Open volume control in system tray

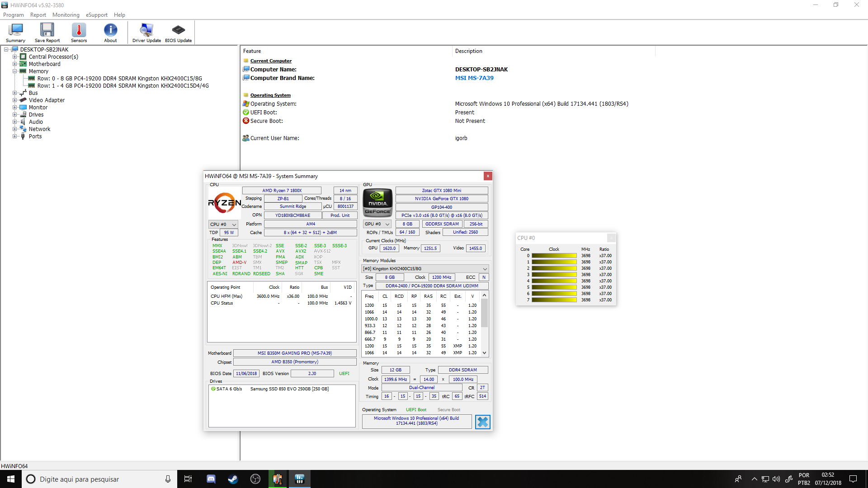[776, 479]
